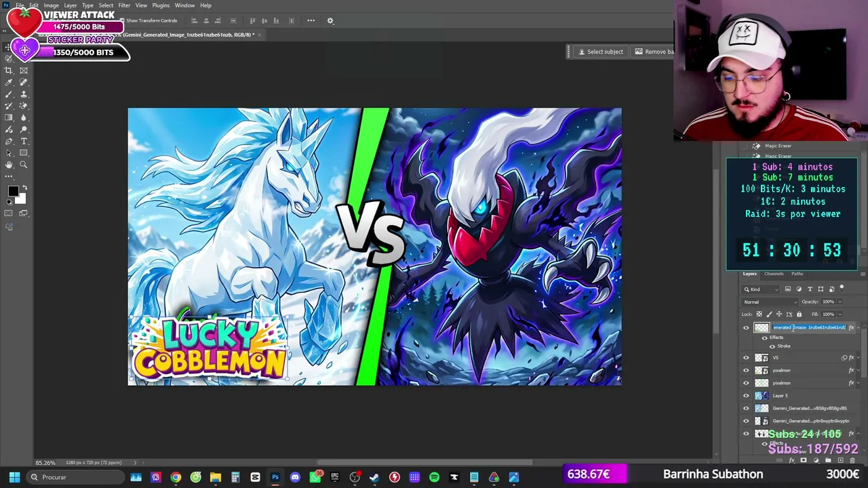Hide the top selected layer
Image resolution: width=868 pixels, height=488 pixels.
[x=746, y=328]
